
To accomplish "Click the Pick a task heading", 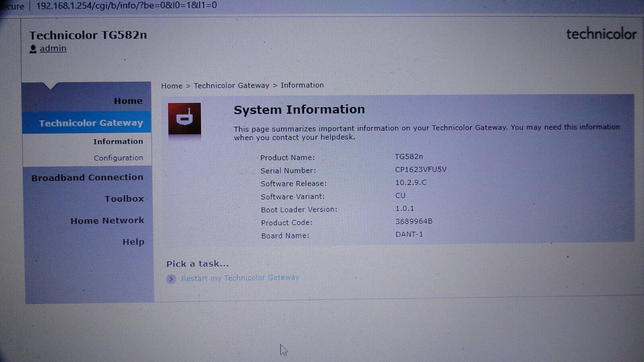I will click(197, 264).
